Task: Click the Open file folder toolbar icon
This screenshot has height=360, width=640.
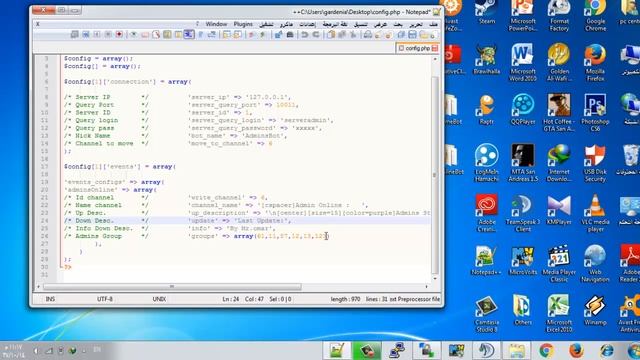Action: pos(424,35)
